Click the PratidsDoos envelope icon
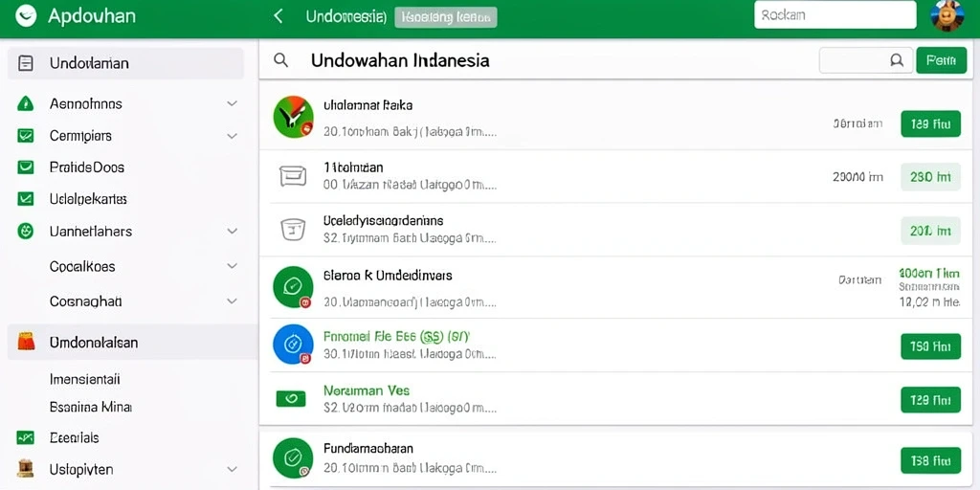 coord(26,167)
